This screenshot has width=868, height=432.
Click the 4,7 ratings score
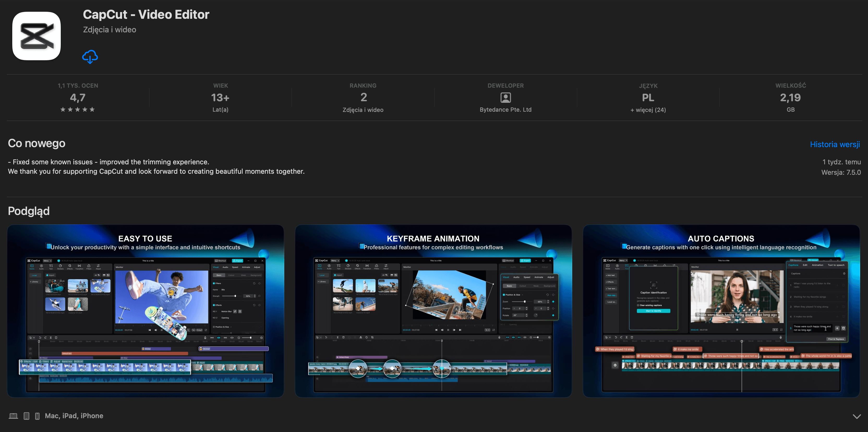coord(77,98)
